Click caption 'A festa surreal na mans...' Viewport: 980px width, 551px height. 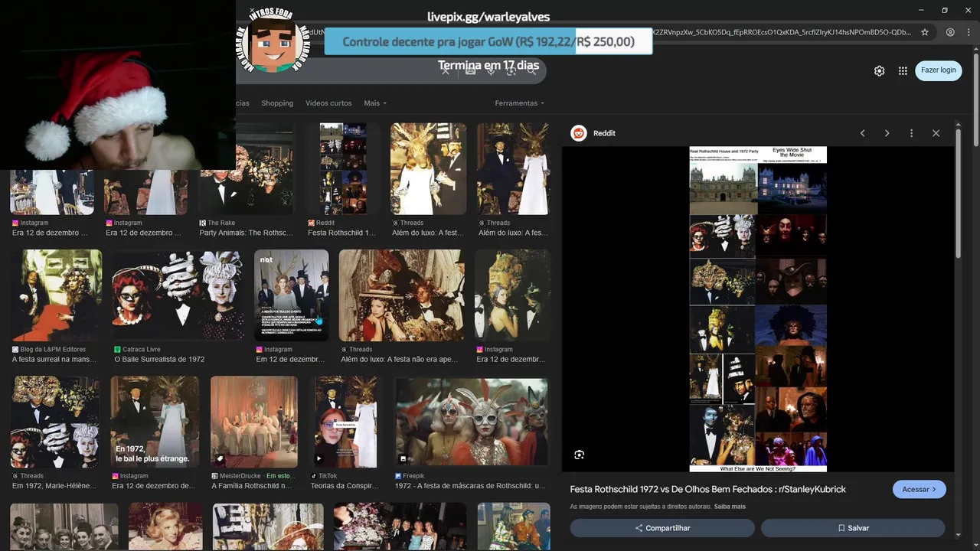coord(55,360)
